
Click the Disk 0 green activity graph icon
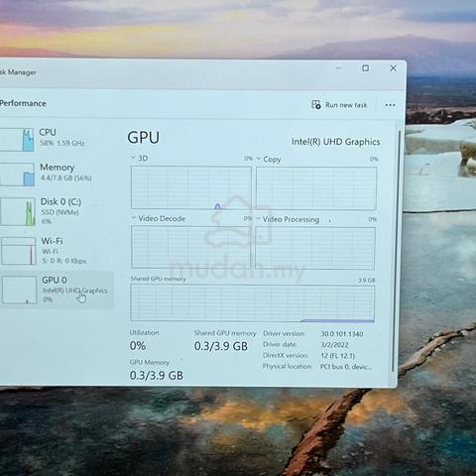[x=18, y=212]
